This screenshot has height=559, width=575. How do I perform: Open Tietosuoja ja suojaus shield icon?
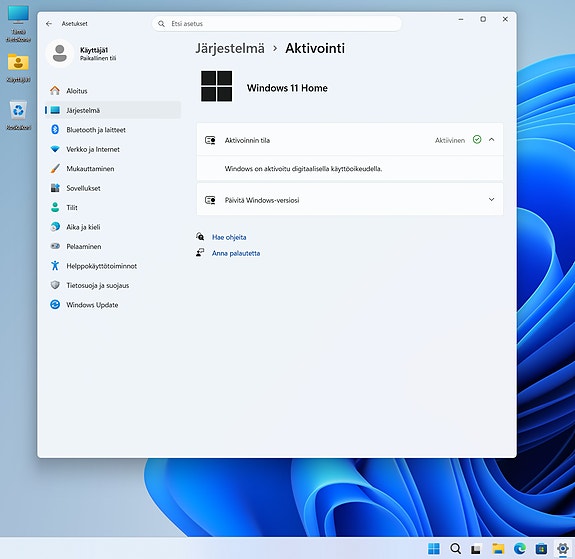coord(55,285)
